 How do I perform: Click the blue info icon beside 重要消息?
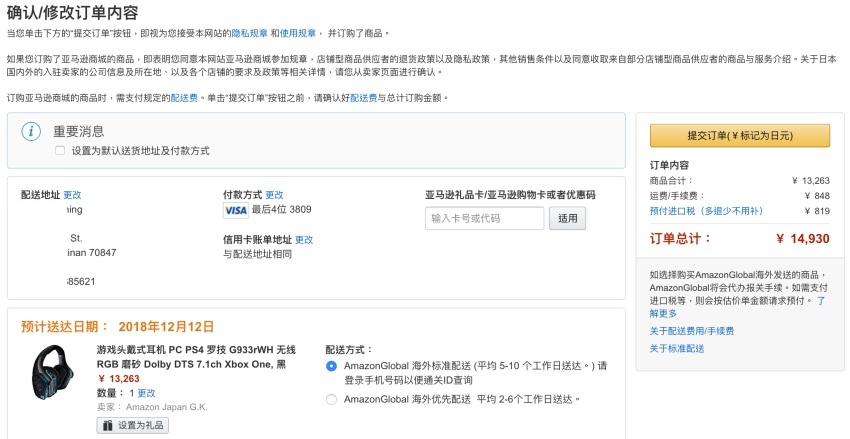32,131
